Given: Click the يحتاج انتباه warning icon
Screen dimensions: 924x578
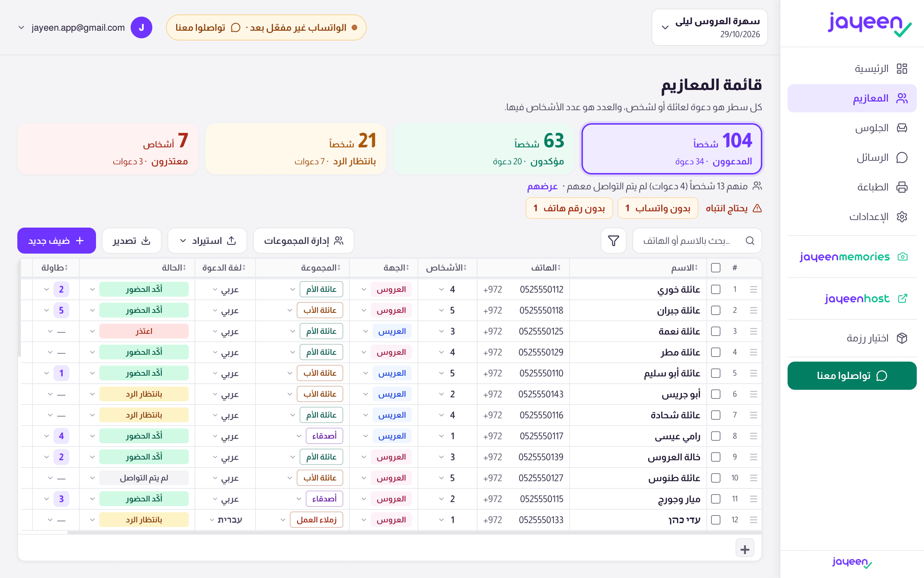Looking at the screenshot, I should (x=757, y=208).
